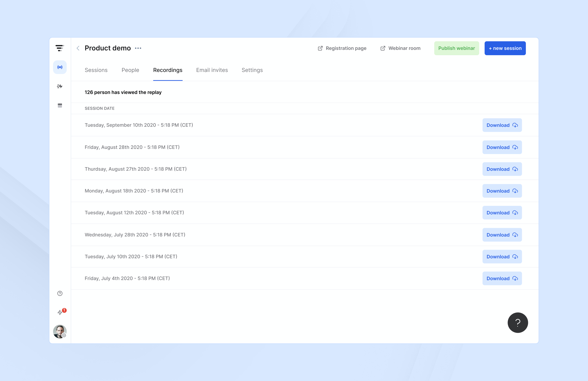Switch to the Settings tab

(252, 70)
